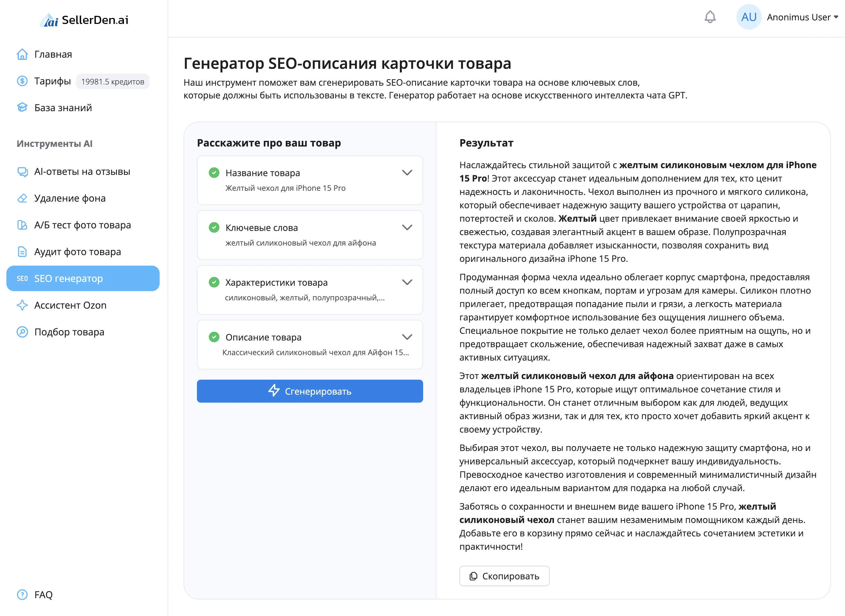The image size is (845, 616).
Task: Click the Ассистент Ozon sparkle icon
Action: (x=22, y=305)
